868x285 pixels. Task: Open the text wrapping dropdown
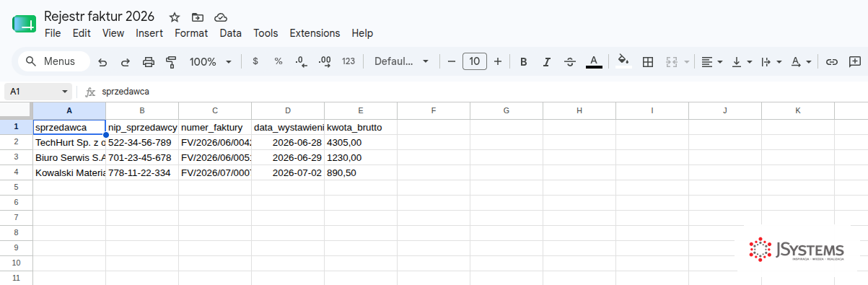(x=771, y=62)
